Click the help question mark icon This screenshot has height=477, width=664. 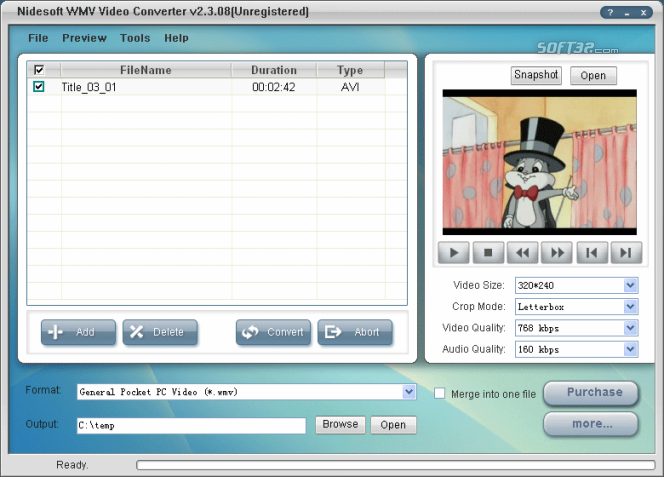click(x=610, y=13)
